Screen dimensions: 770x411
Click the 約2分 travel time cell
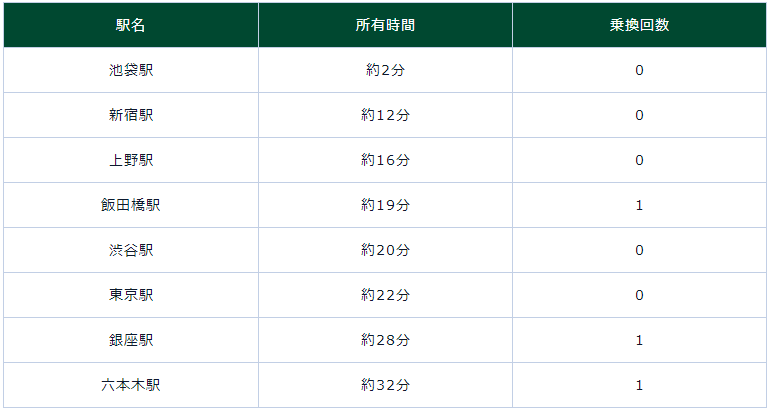[x=385, y=70]
